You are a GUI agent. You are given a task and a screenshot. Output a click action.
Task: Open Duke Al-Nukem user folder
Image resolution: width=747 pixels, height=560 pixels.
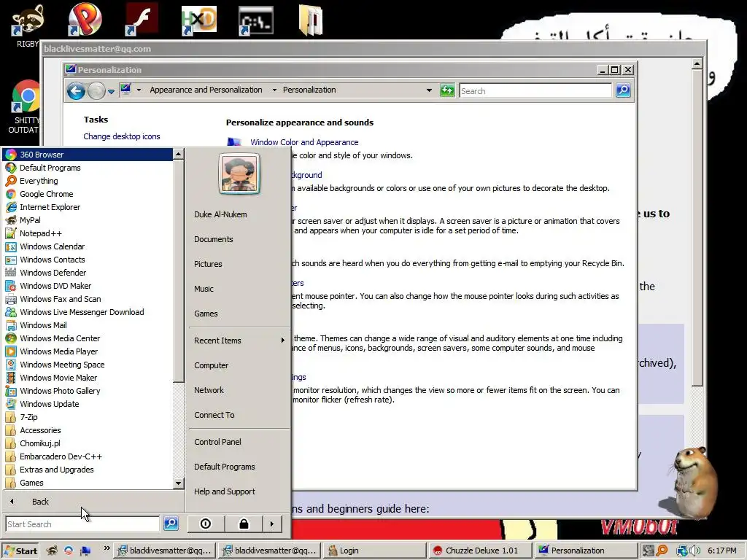(x=220, y=214)
